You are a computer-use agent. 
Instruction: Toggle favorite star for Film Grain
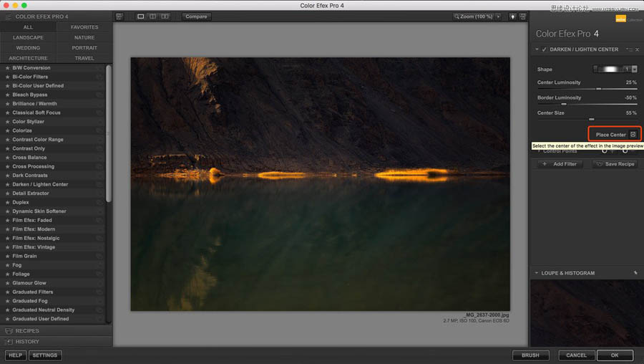[8, 256]
